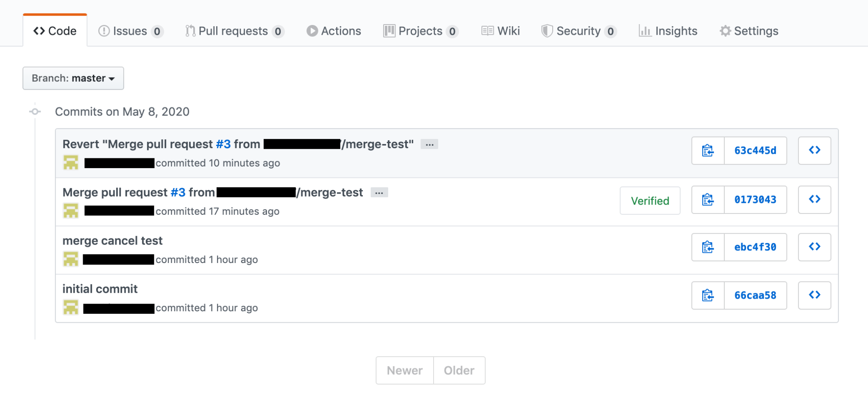Expand Revert commit message ellipsis
This screenshot has height=407, width=868.
click(429, 144)
